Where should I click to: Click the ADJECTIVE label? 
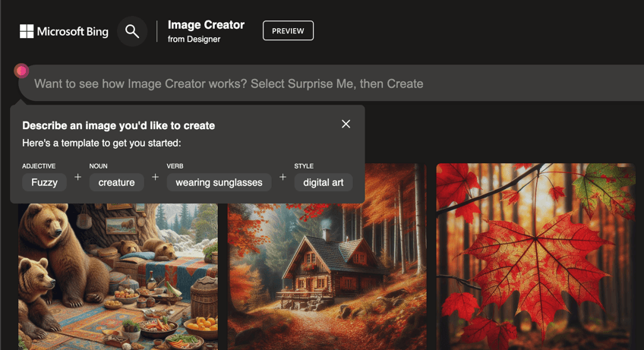(39, 166)
